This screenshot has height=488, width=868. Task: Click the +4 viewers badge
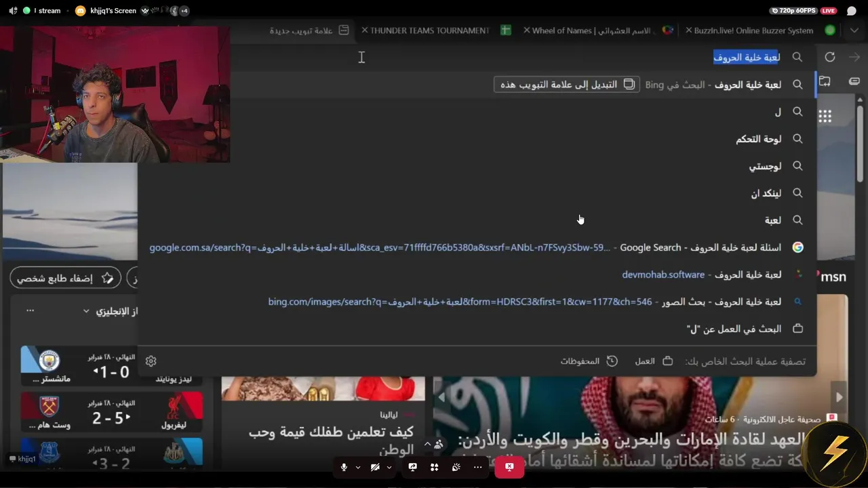pyautogui.click(x=184, y=11)
